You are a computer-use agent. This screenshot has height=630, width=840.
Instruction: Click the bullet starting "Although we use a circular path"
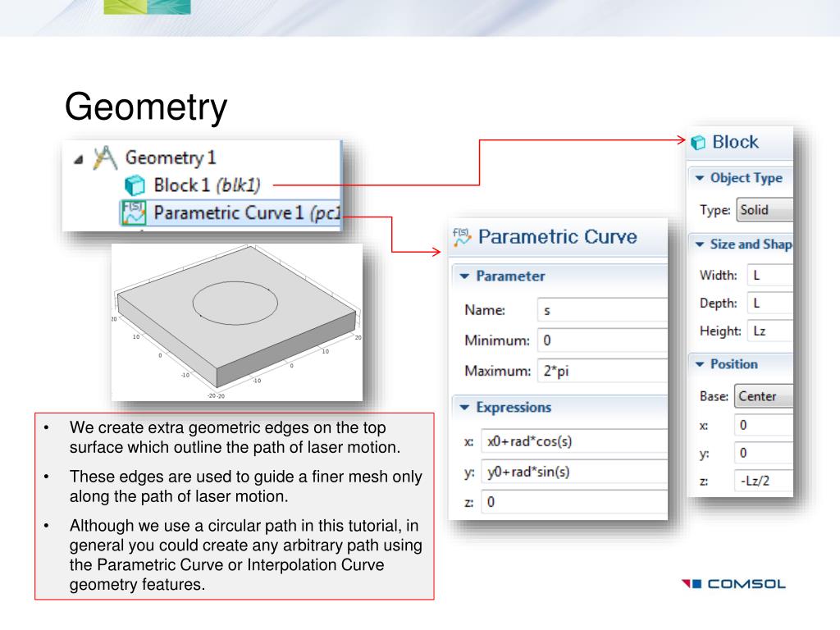pyautogui.click(x=246, y=555)
